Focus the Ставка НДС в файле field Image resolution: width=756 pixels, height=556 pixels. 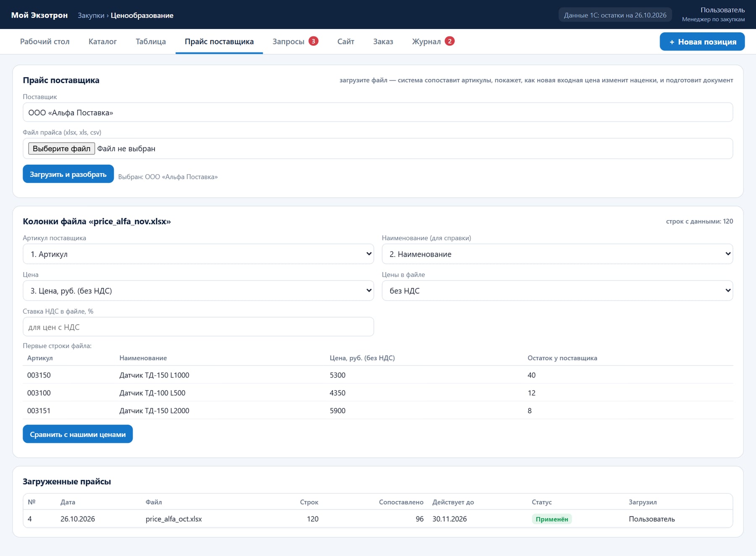(x=198, y=327)
